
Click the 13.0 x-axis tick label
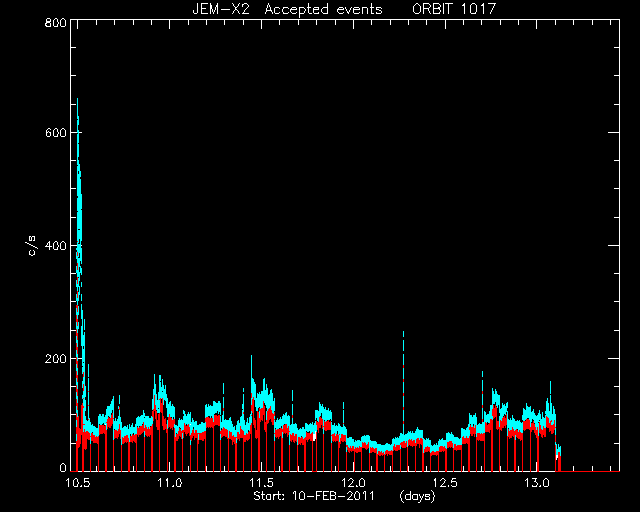tap(537, 483)
